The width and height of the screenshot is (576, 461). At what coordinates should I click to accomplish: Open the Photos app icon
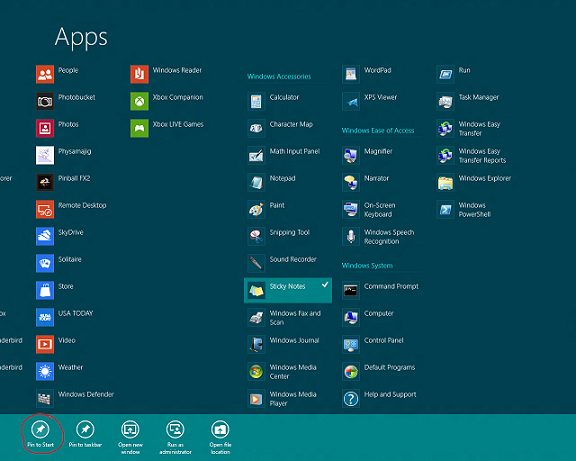tap(45, 128)
